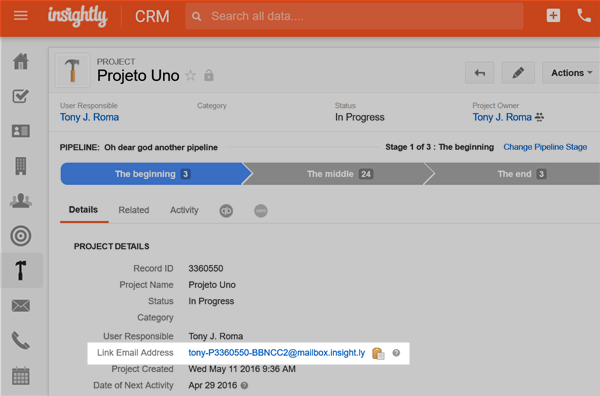Click the search magnifier icon
The image size is (600, 396).
tap(196, 16)
